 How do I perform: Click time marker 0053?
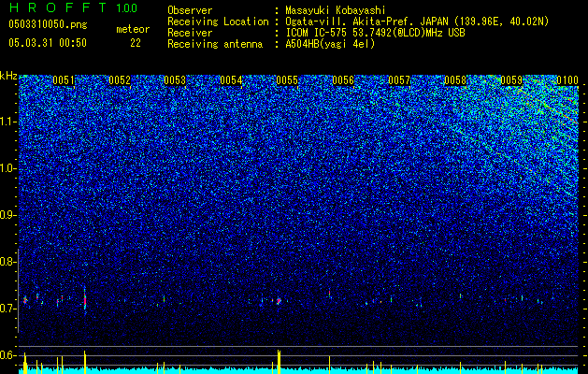pyautogui.click(x=175, y=80)
